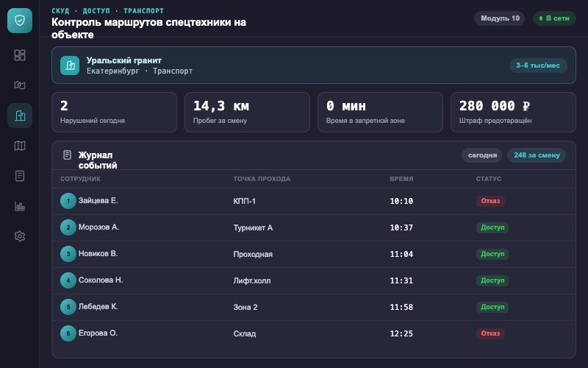588x368 pixels.
Task: Click the В сети status badge
Action: [x=554, y=18]
